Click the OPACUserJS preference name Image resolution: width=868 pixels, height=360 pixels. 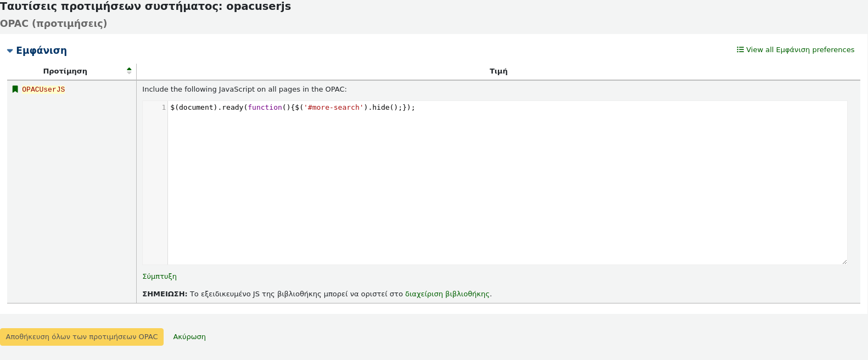(x=43, y=89)
